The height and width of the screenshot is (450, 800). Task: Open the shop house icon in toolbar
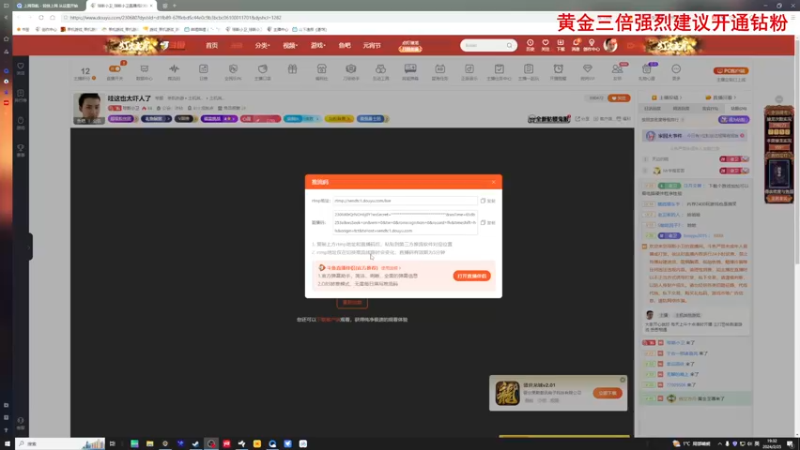click(x=321, y=69)
